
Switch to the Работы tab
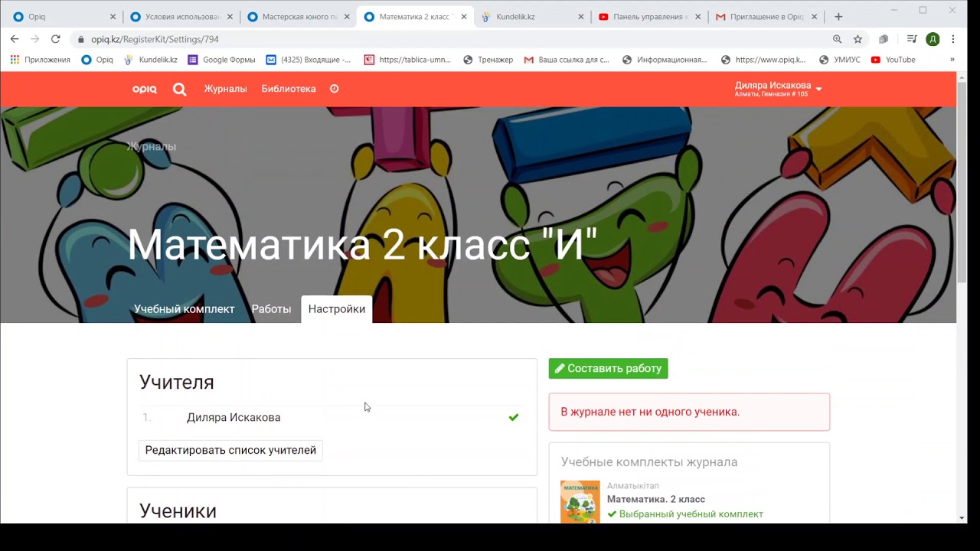[x=271, y=309]
